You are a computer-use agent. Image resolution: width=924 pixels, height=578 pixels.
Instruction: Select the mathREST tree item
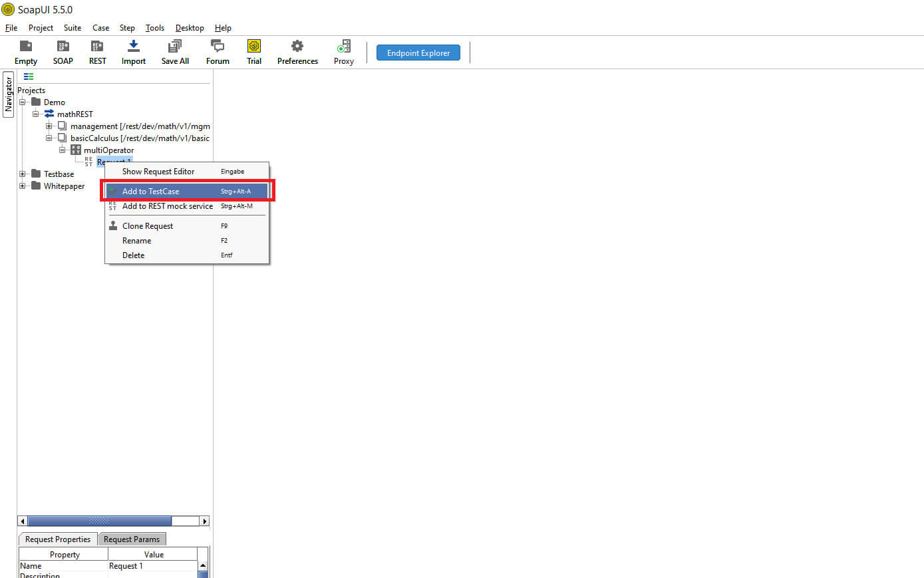(x=75, y=114)
